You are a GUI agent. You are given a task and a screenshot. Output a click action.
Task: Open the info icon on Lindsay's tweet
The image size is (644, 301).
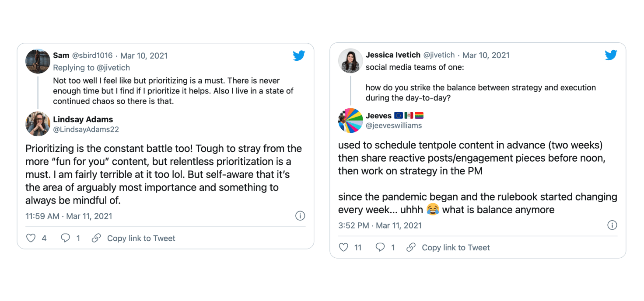(x=300, y=216)
